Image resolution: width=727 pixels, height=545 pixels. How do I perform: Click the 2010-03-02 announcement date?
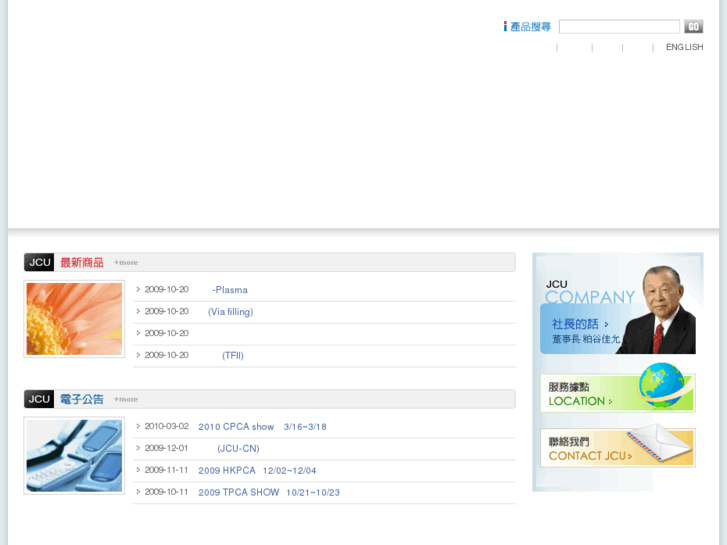tap(166, 426)
